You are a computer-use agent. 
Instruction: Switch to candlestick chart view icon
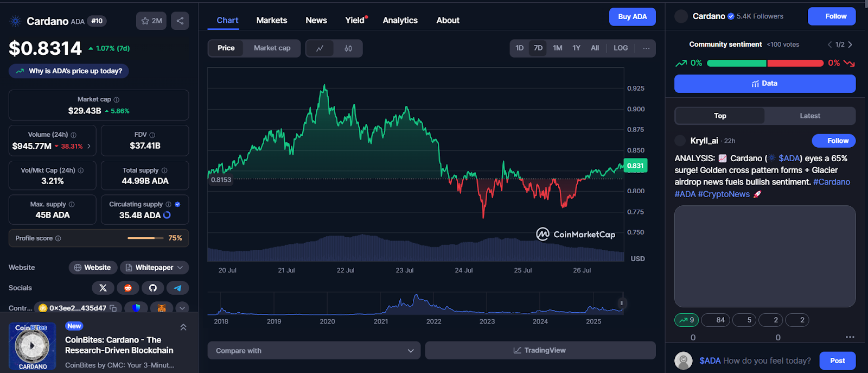(348, 48)
